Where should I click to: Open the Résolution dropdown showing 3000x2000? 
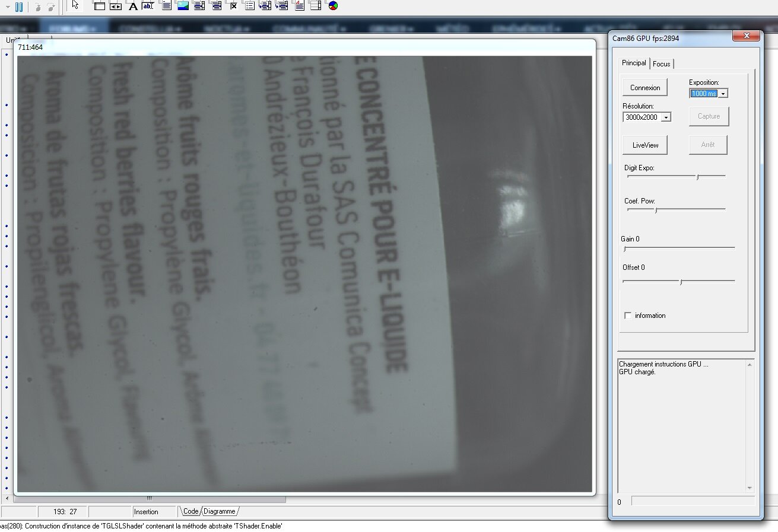pos(666,117)
